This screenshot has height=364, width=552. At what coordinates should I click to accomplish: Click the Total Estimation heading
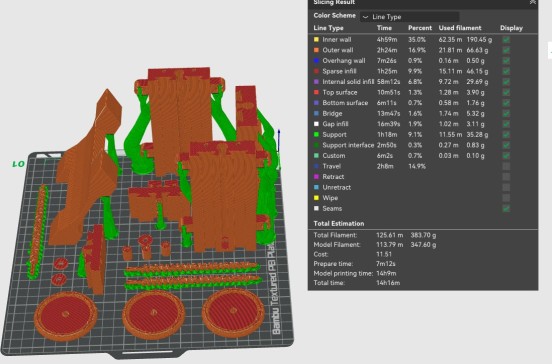point(339,224)
